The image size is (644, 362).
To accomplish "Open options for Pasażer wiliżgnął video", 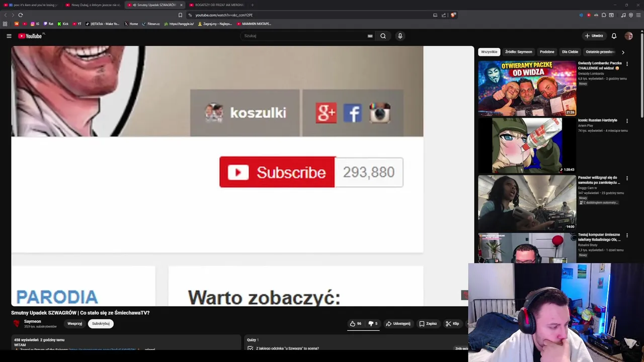I will point(627,178).
